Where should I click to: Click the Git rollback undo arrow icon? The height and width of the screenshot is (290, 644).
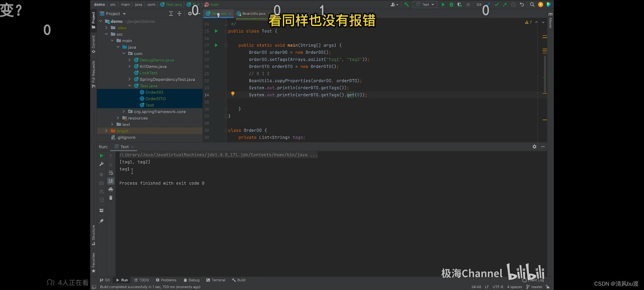click(x=522, y=5)
